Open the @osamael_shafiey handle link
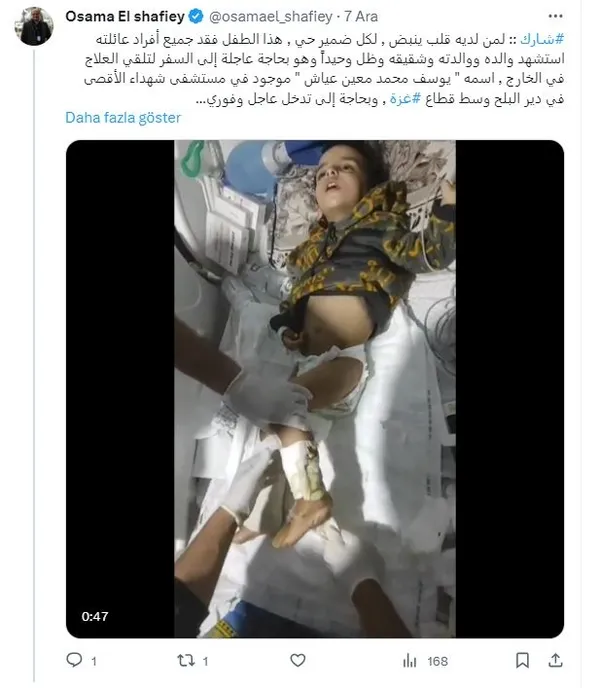The width and height of the screenshot is (600, 688). coord(270,17)
